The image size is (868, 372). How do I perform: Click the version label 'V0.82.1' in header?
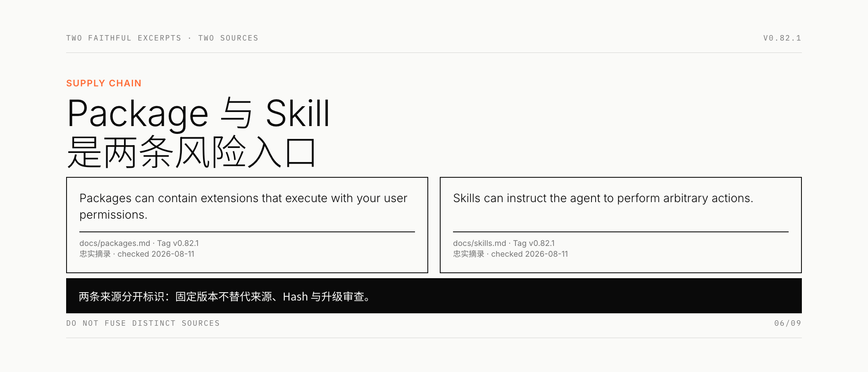pyautogui.click(x=782, y=38)
